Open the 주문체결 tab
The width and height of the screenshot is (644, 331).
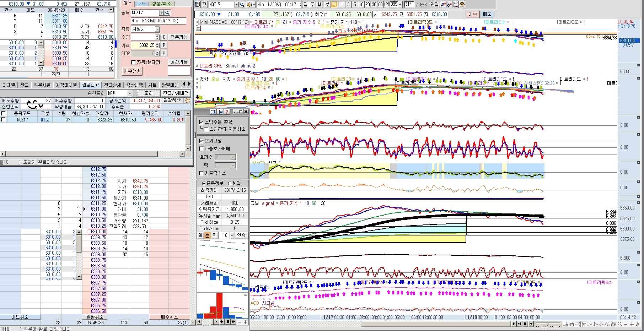coord(42,85)
